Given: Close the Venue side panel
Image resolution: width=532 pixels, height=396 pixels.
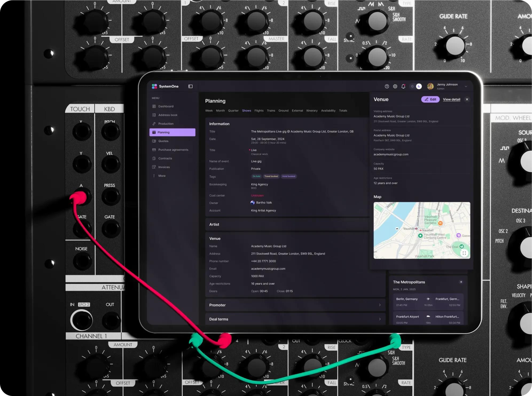Looking at the screenshot, I should tap(467, 100).
